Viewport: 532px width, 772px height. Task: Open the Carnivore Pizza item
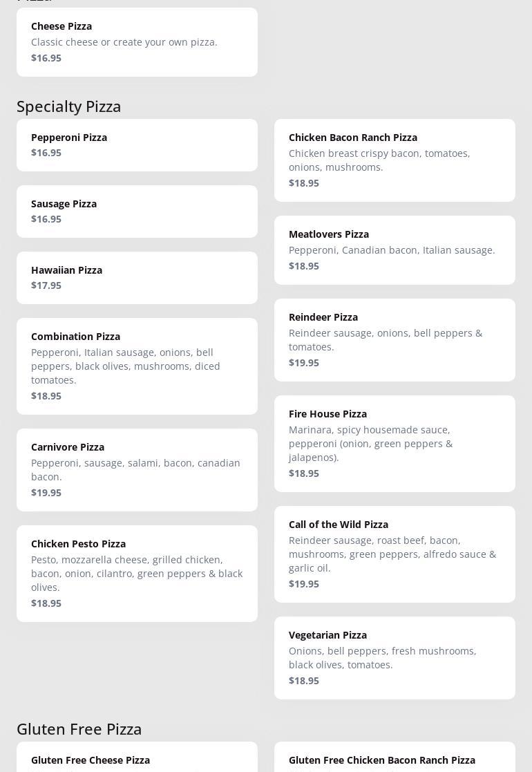click(137, 469)
